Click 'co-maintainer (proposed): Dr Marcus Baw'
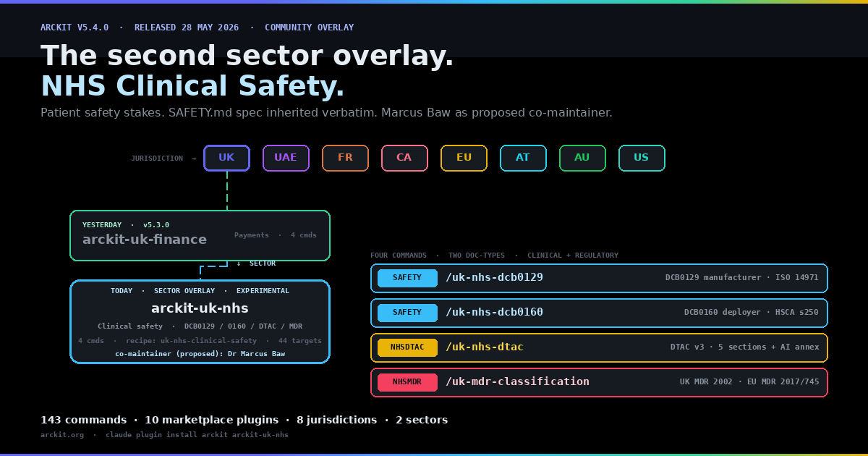The image size is (868, 456). coord(200,354)
